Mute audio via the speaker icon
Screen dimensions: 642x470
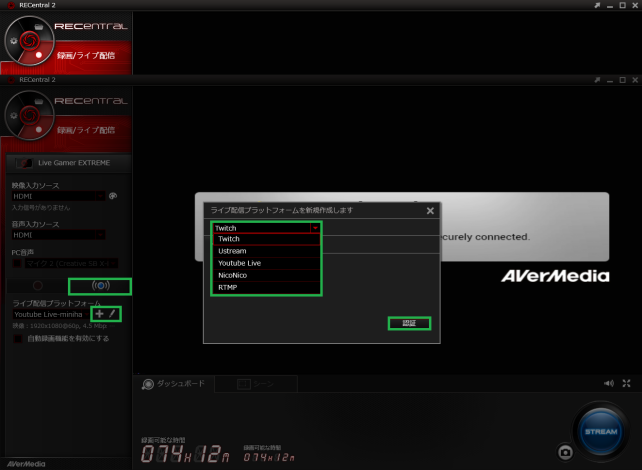click(609, 383)
